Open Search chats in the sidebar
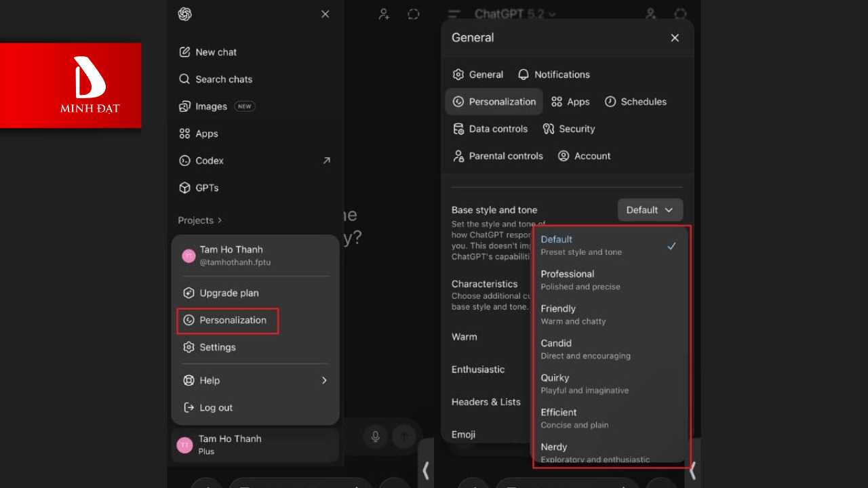 [223, 79]
